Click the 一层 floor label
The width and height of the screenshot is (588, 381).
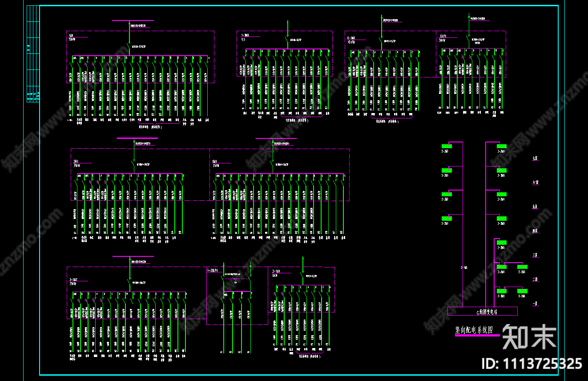point(535,304)
